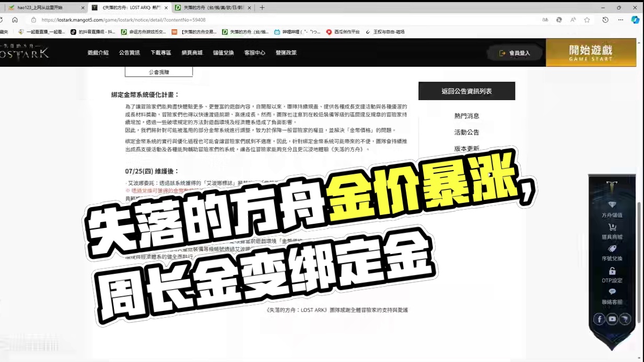
Task: Open the 公告資訊 menu in the navigation
Action: pyautogui.click(x=130, y=53)
